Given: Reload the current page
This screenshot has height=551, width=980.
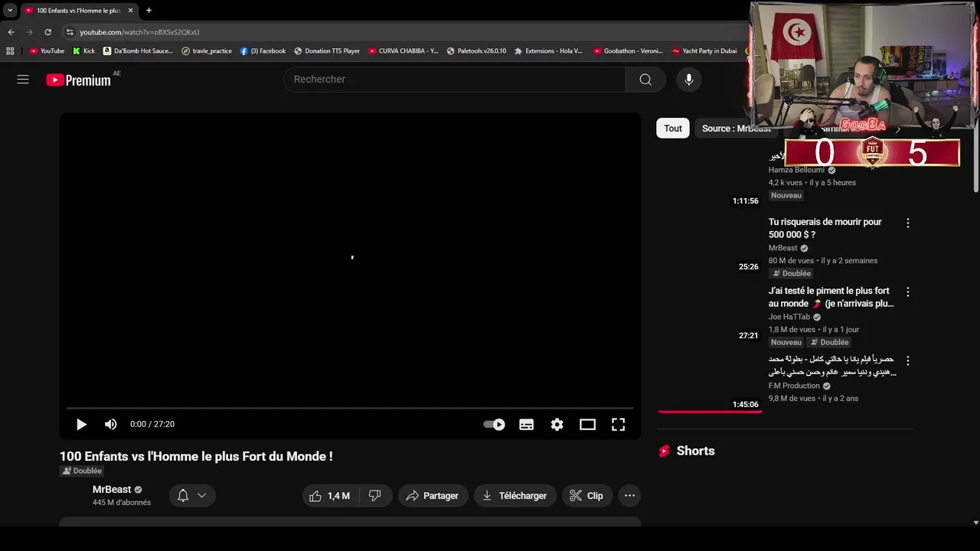Looking at the screenshot, I should 47,32.
